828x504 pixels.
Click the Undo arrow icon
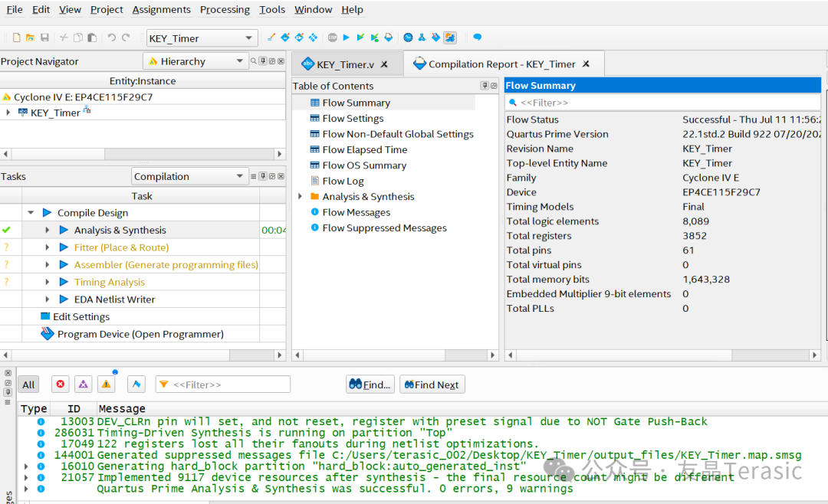(111, 38)
